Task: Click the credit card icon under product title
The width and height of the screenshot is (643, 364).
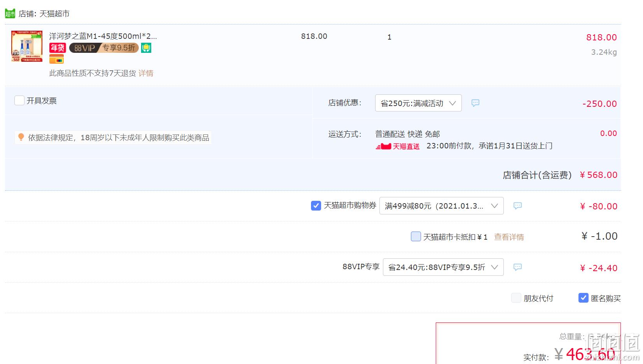Action: pyautogui.click(x=56, y=59)
